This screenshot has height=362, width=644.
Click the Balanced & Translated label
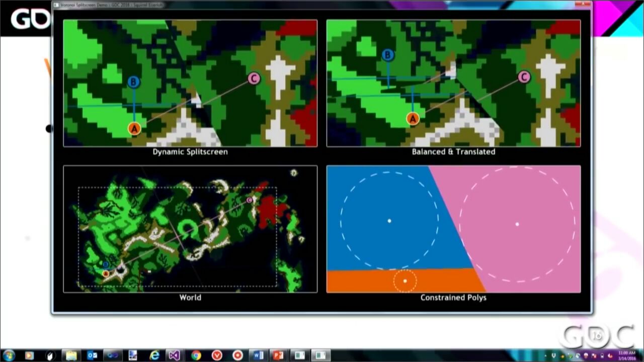point(453,152)
